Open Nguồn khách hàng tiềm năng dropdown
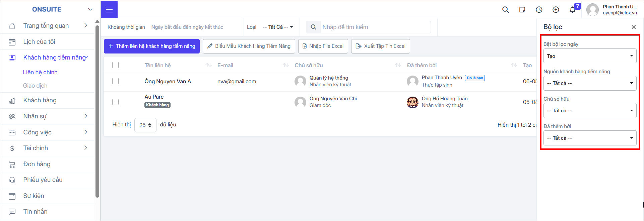This screenshot has width=644, height=221. click(590, 83)
